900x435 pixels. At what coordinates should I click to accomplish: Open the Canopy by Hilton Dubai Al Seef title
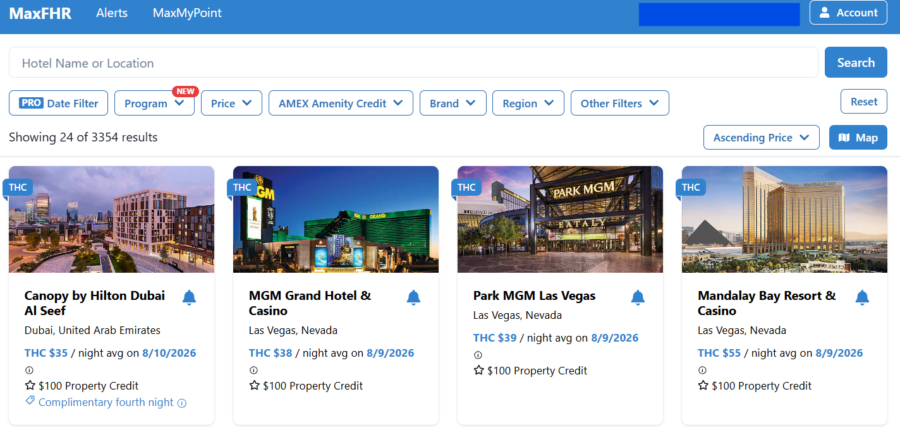pos(95,303)
